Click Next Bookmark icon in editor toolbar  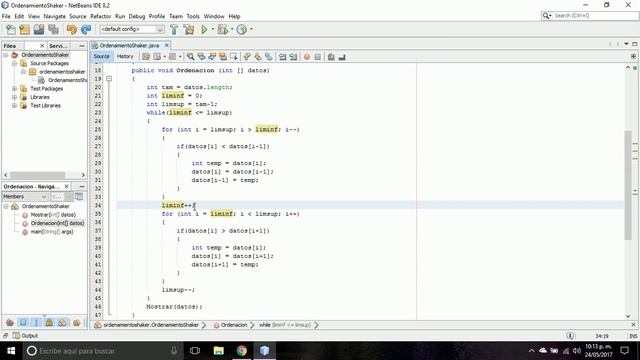258,57
